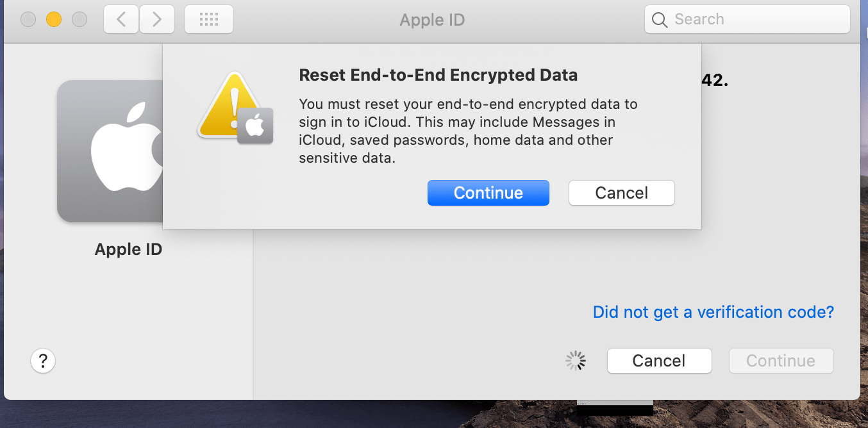
Task: Go forward with the right arrow button
Action: click(157, 20)
